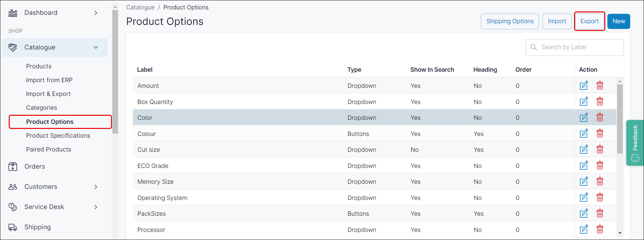
Task: Delete the Memory Size option
Action: (x=600, y=181)
